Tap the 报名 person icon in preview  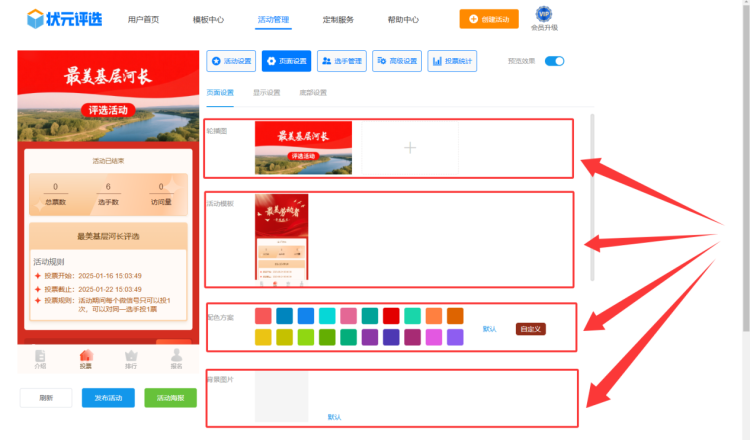[176, 356]
